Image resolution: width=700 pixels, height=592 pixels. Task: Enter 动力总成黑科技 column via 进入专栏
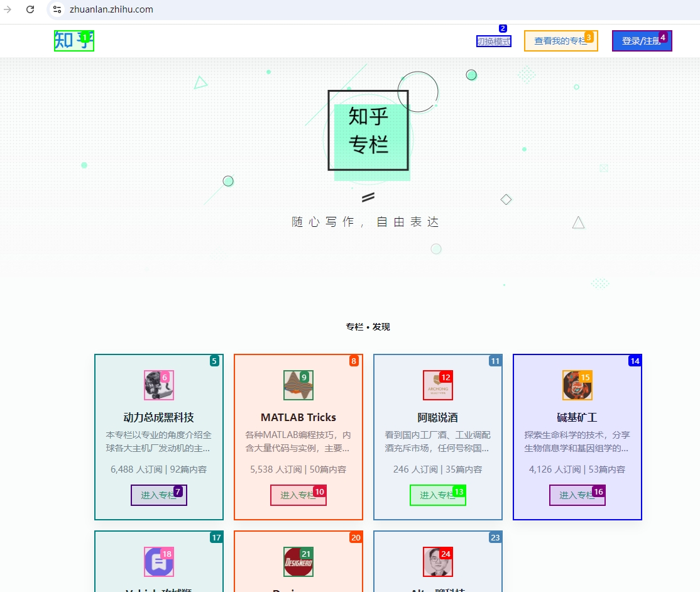tap(159, 495)
